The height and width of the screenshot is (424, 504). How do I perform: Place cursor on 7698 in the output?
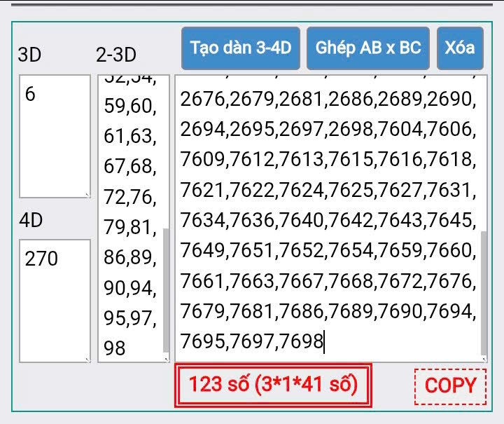click(x=302, y=342)
